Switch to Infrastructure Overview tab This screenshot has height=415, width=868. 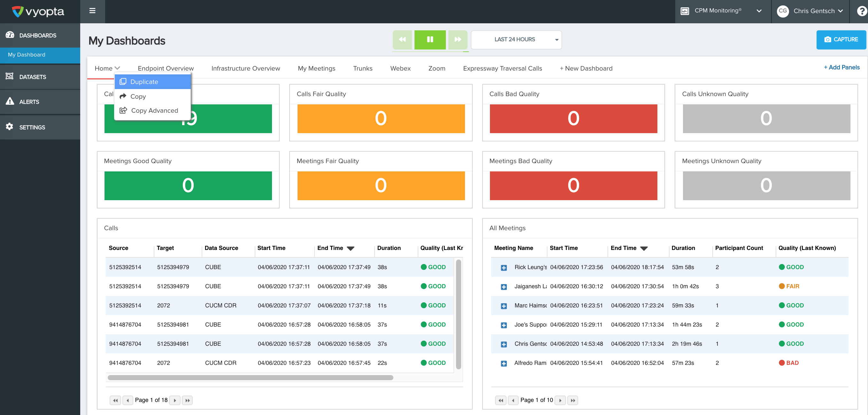pos(245,68)
